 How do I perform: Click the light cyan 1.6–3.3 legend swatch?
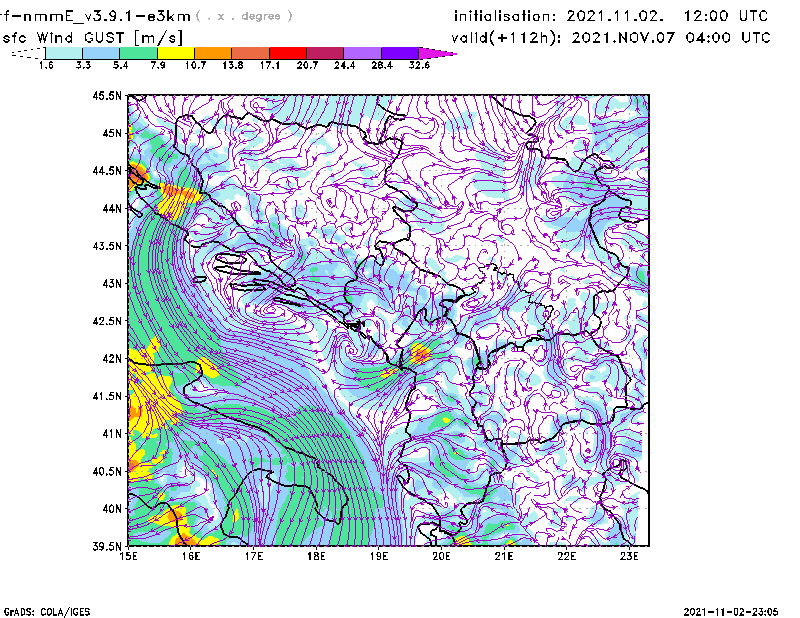(x=64, y=53)
